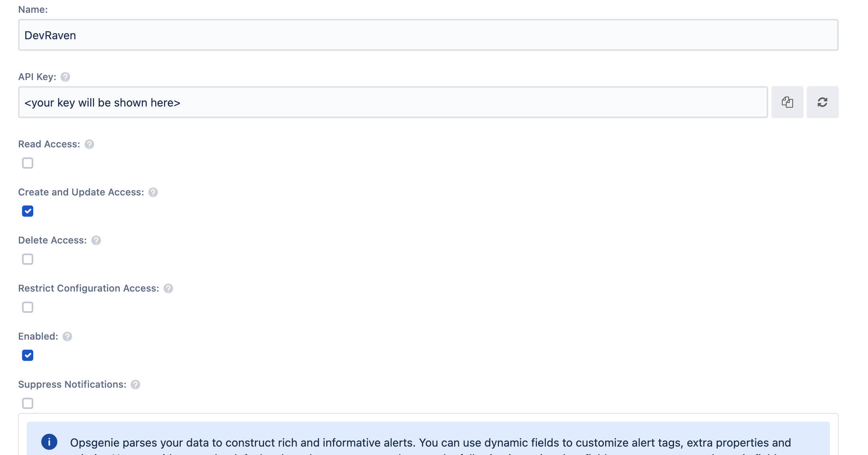
Task: Open the Delete Access help tooltip
Action: (x=96, y=240)
